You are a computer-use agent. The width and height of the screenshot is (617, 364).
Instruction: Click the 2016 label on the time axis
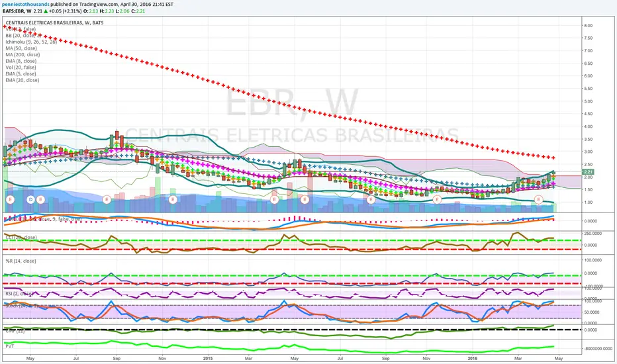[x=473, y=359]
